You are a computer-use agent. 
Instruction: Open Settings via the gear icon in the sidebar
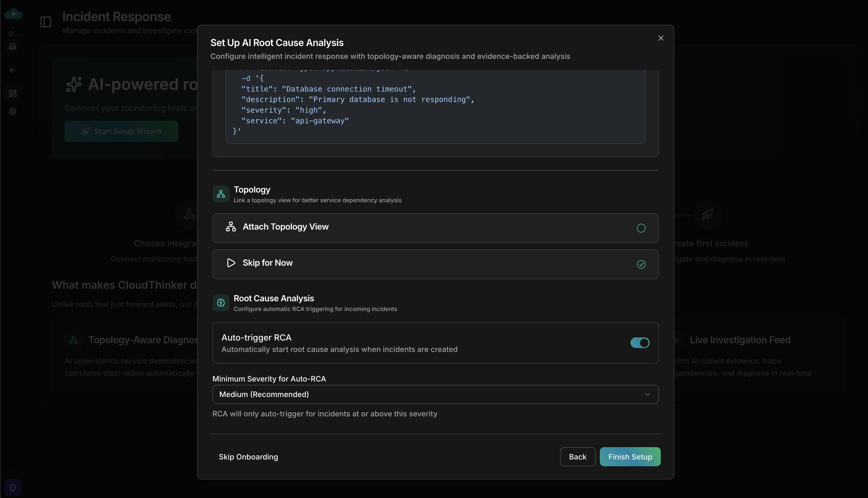coord(13,111)
